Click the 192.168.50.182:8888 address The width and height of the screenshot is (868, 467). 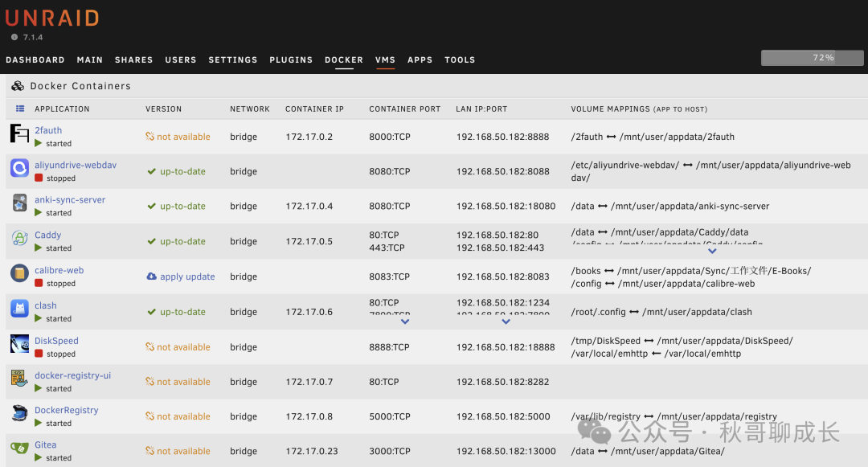(x=502, y=137)
